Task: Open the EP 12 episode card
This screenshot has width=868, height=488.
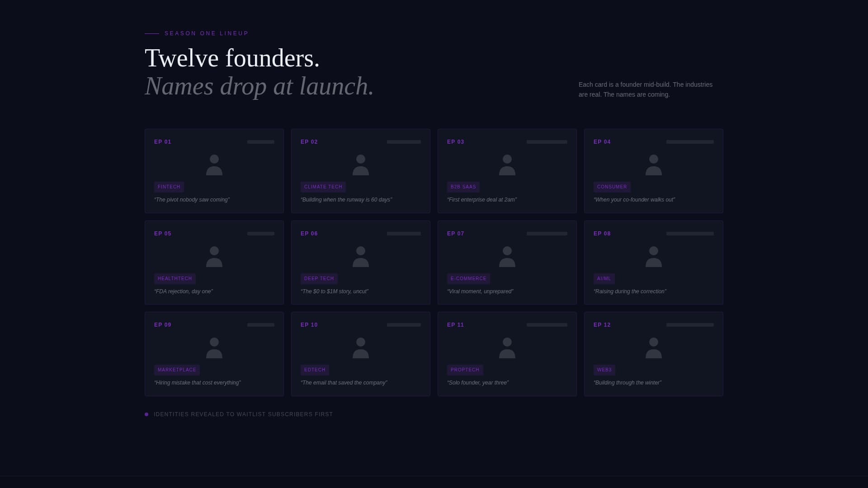Action: coord(653,354)
